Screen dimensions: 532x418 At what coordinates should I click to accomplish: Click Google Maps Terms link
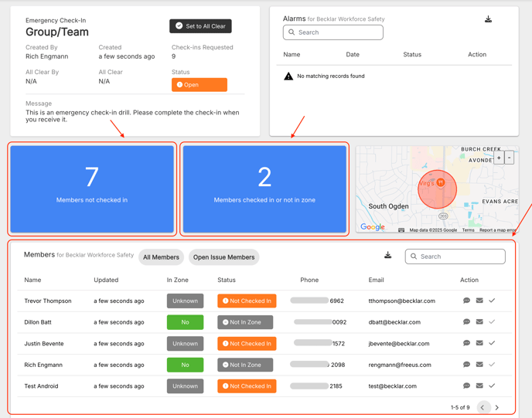tap(469, 230)
